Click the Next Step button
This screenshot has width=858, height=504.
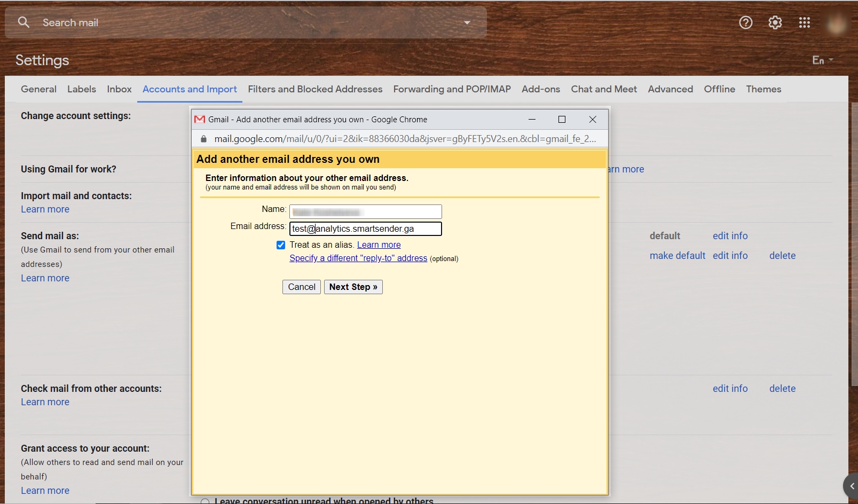coord(353,287)
